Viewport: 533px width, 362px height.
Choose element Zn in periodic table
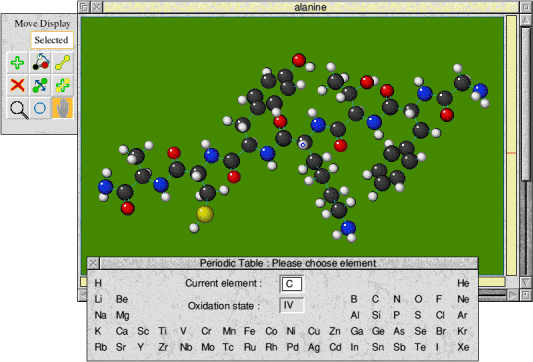(335, 331)
